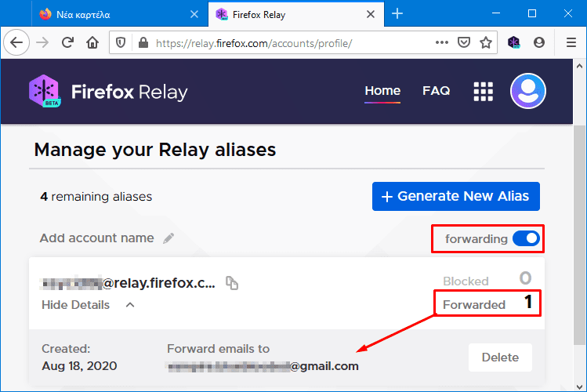Screen dimensions: 587x392
Task: Reload the current page
Action: (x=67, y=42)
